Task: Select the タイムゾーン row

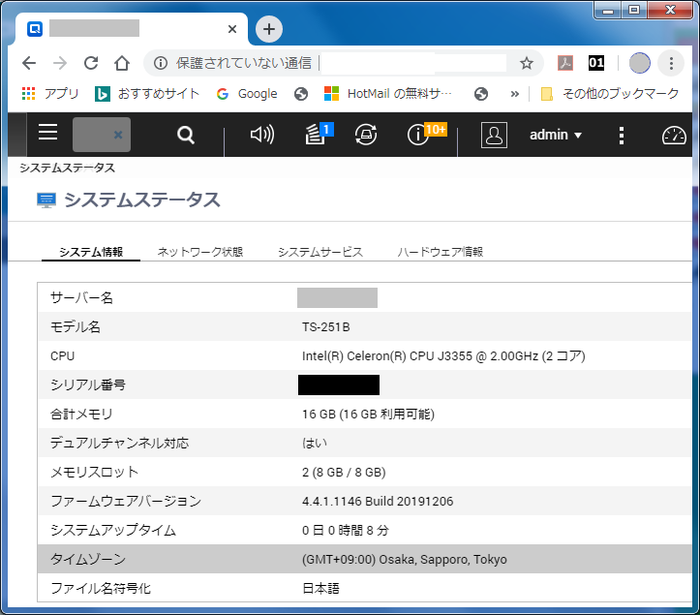Action: (365, 559)
